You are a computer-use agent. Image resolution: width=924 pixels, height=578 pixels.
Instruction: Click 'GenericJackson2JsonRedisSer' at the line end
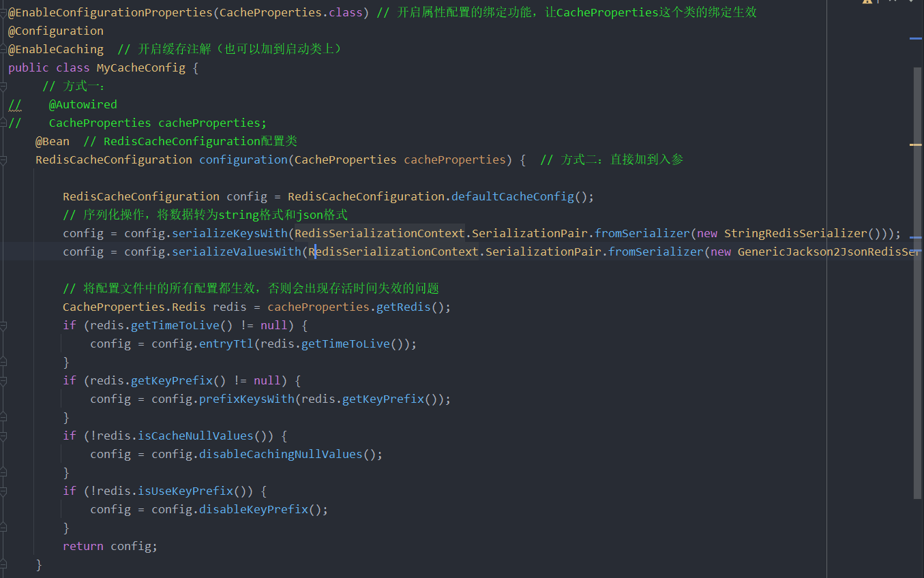(x=829, y=252)
